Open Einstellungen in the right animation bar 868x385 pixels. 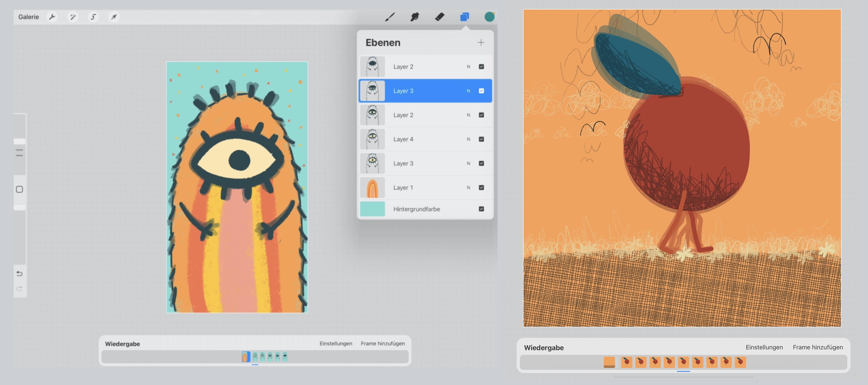coord(764,347)
